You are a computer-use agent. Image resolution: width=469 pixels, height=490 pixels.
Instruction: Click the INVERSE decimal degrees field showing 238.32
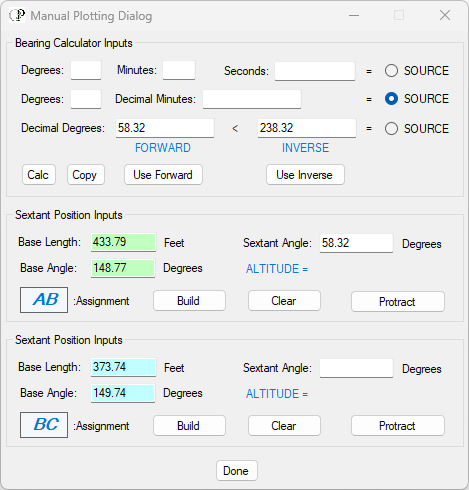point(307,128)
